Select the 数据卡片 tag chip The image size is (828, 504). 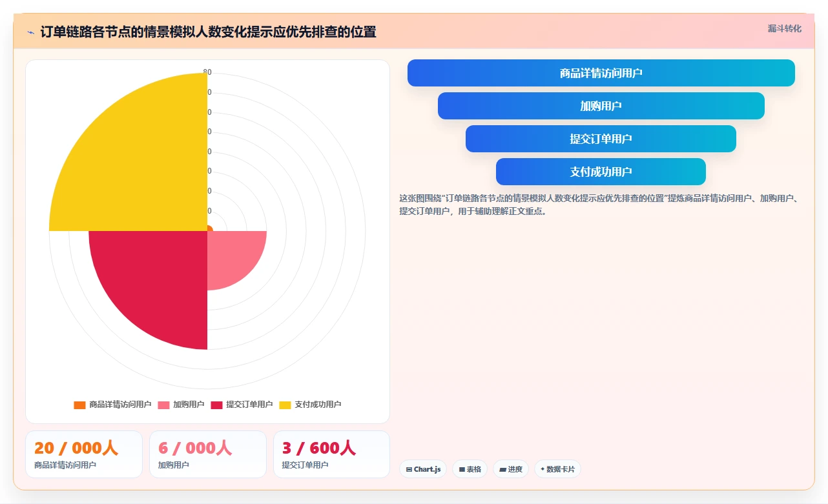557,469
